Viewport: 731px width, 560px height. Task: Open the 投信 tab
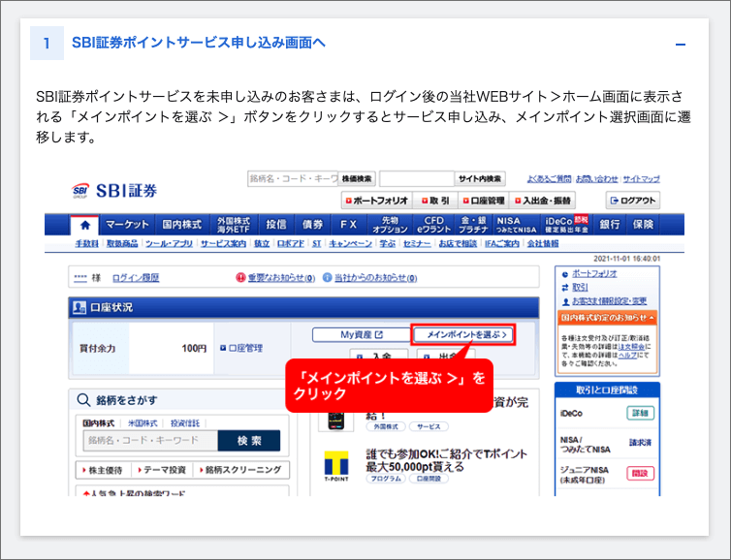[x=276, y=225]
